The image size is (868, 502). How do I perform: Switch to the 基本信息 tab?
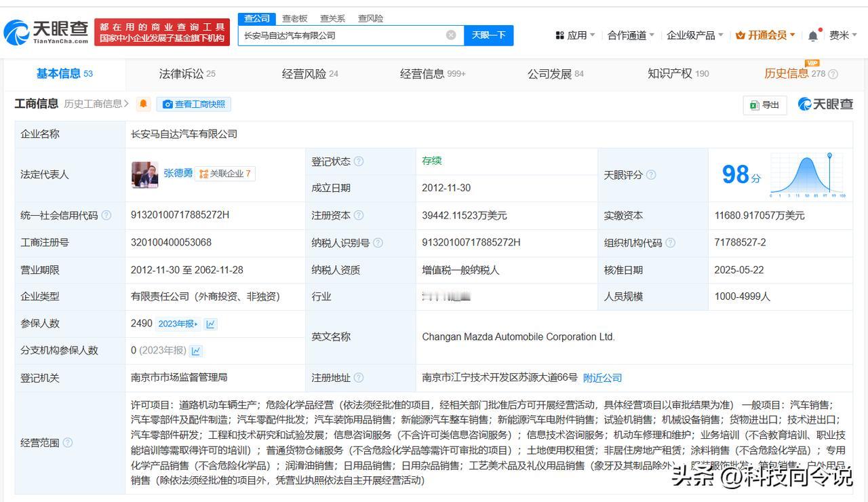(64, 73)
